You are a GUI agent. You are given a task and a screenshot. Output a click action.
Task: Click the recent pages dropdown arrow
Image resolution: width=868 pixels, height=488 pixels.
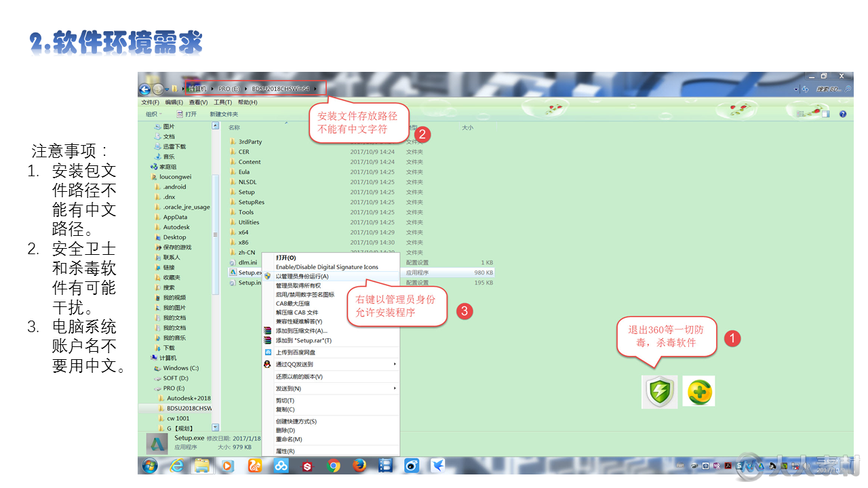pos(167,89)
